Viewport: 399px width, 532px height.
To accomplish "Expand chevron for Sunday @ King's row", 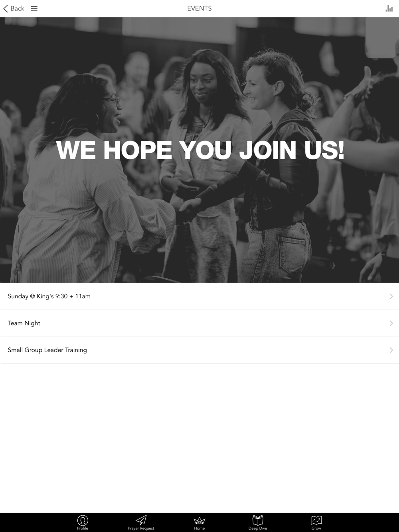I will click(391, 296).
